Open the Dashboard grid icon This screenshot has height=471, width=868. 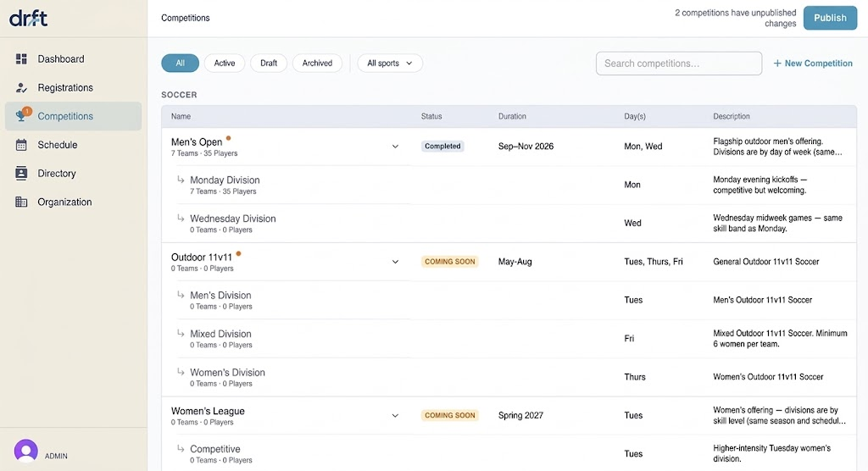pyautogui.click(x=21, y=58)
